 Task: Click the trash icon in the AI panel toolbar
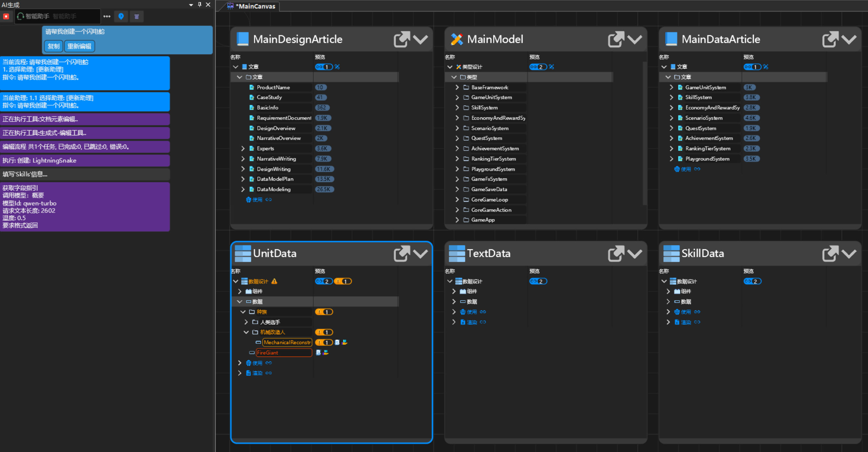pyautogui.click(x=136, y=16)
